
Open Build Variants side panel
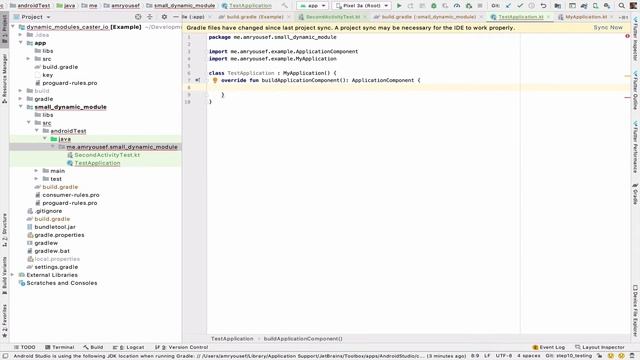(4, 275)
